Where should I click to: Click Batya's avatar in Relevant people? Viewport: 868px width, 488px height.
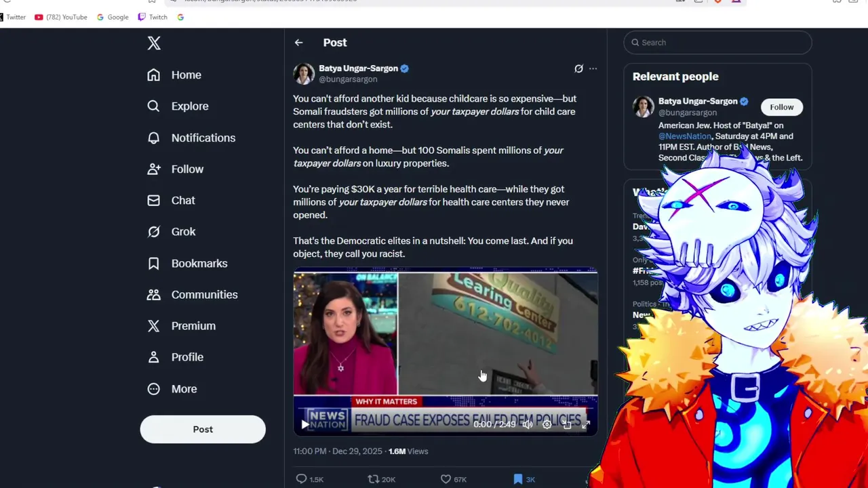coord(644,106)
